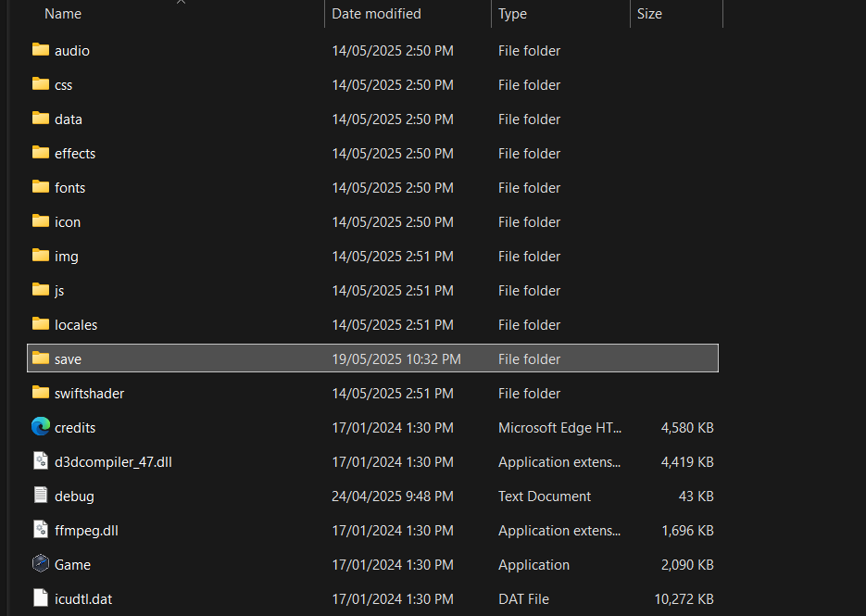Select the swiftshader folder icon
Screen dimensions: 866x616
(41, 392)
